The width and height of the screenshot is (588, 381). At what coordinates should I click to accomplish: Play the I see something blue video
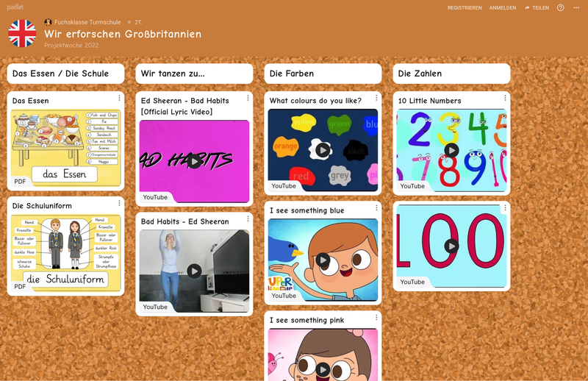[323, 260]
